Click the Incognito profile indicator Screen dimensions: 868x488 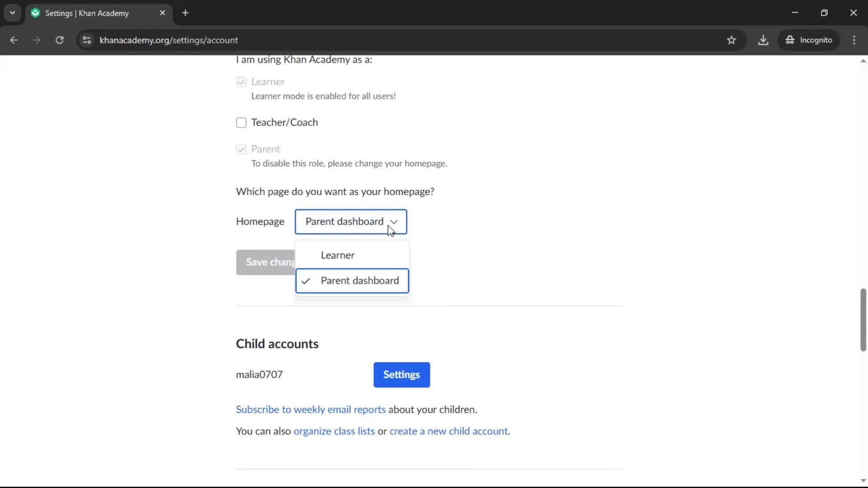click(809, 40)
